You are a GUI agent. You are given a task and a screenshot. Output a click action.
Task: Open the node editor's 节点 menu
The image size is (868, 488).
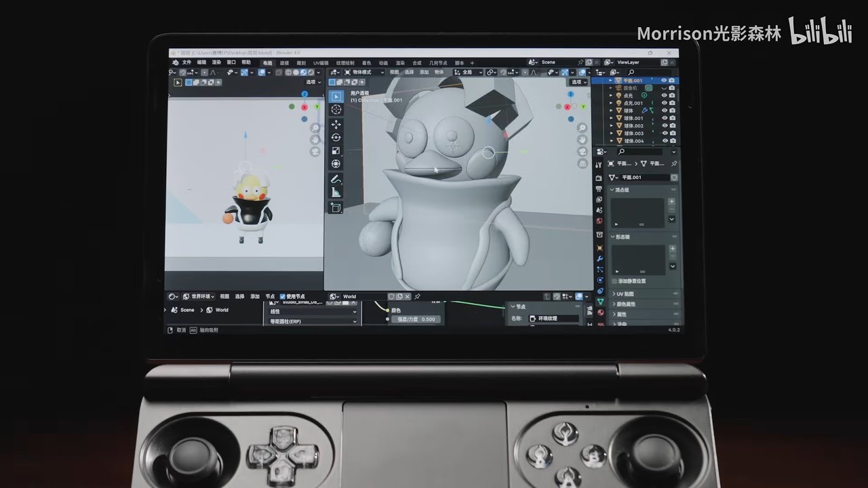point(271,296)
